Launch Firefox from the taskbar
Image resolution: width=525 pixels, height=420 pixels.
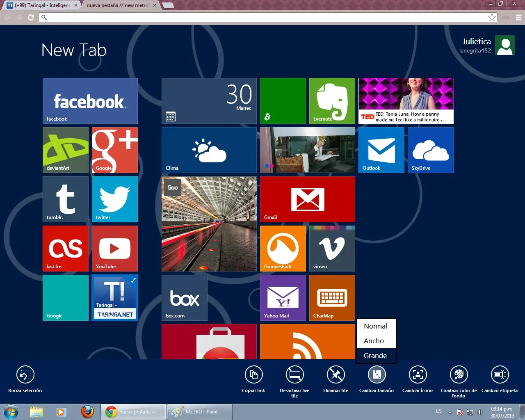87,411
